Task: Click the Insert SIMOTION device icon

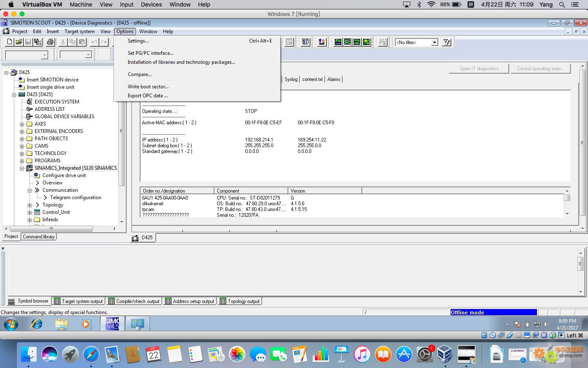Action: 22,80
